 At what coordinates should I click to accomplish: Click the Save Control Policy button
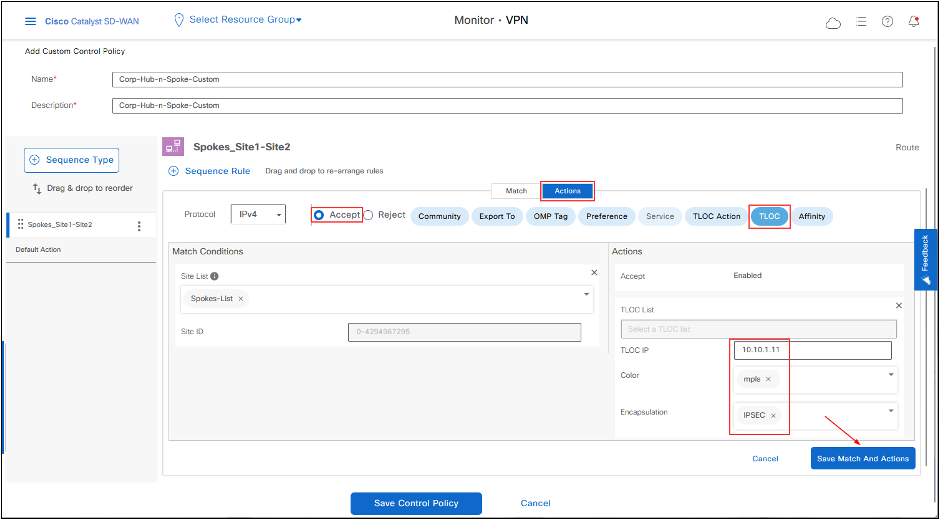pos(416,503)
